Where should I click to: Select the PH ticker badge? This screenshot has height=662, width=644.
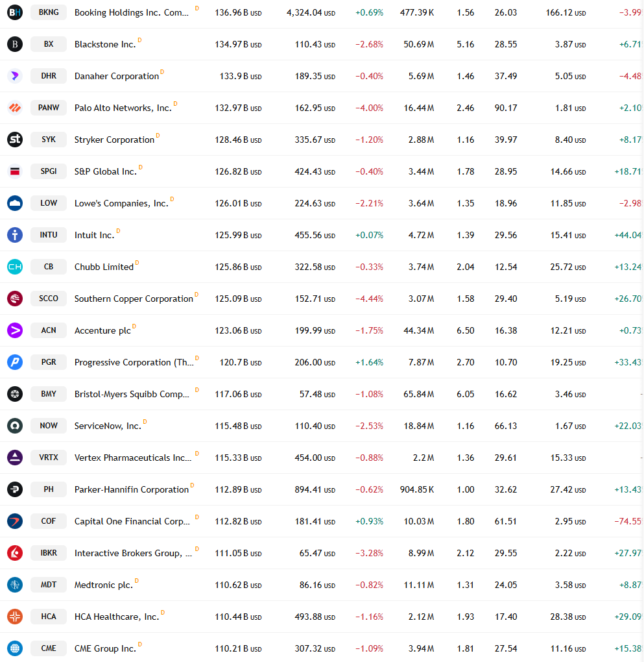pos(49,489)
